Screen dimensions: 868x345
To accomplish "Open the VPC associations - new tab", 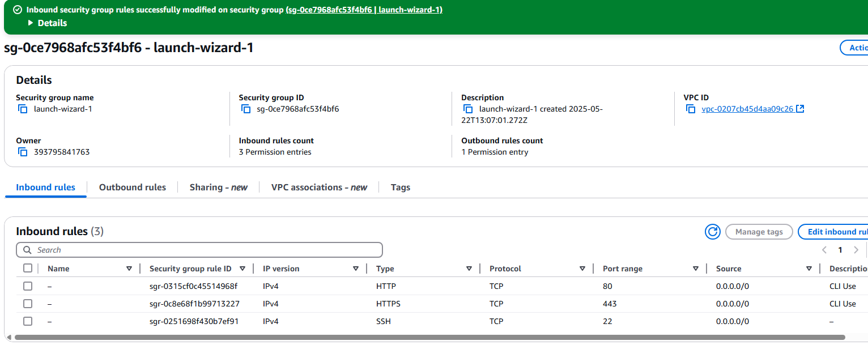I will [319, 187].
